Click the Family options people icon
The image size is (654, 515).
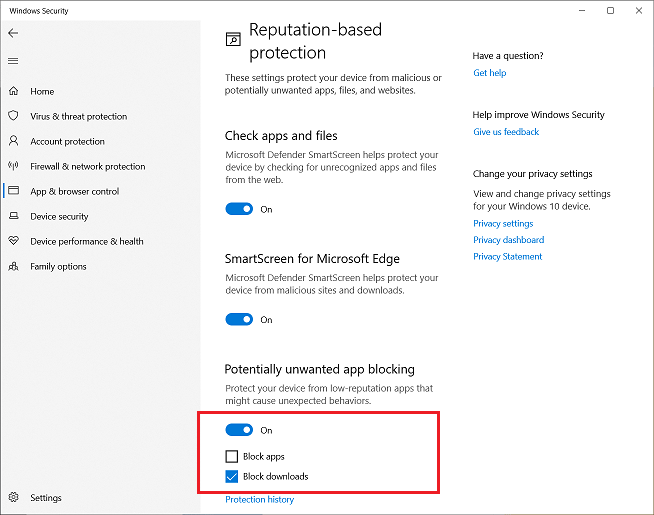(x=13, y=266)
